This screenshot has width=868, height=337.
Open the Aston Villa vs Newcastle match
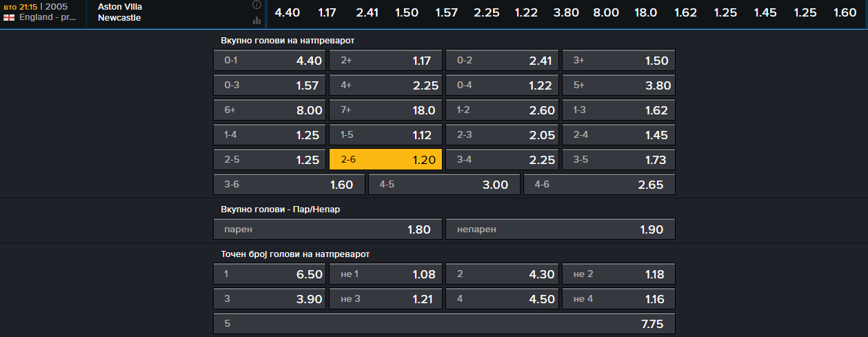click(120, 12)
